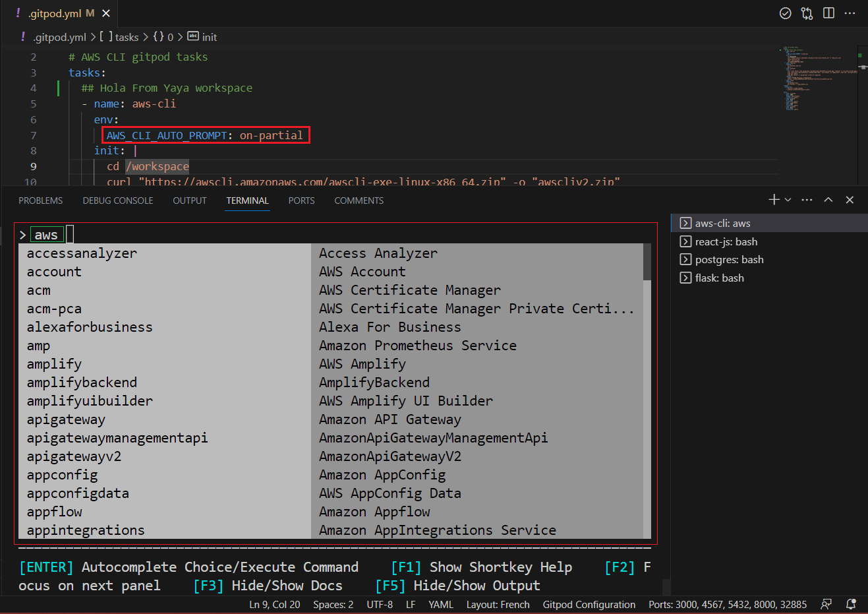Change language mode YAML
Screen dimensions: 868x614
pos(441,605)
